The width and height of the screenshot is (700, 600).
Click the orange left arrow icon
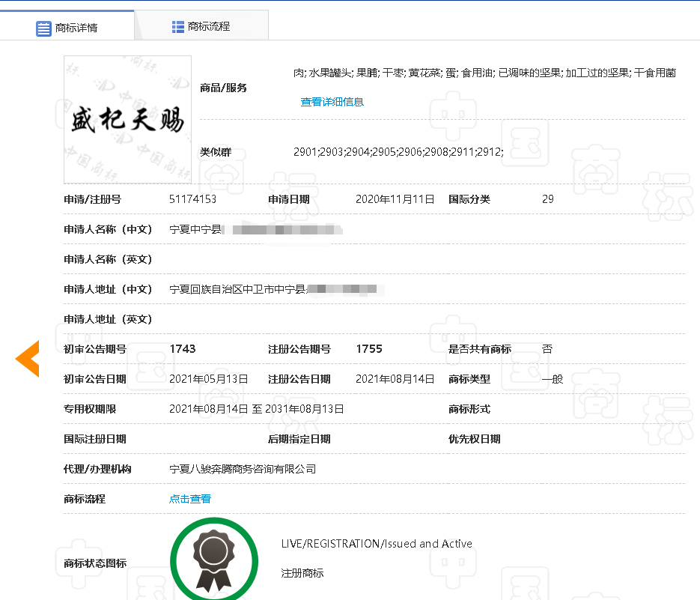point(28,358)
